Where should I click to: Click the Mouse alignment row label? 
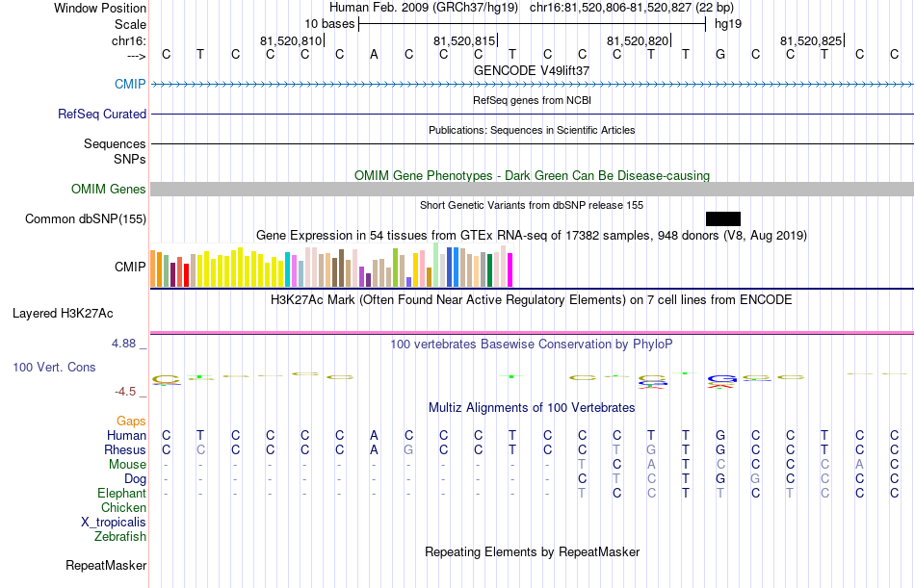coord(127,464)
